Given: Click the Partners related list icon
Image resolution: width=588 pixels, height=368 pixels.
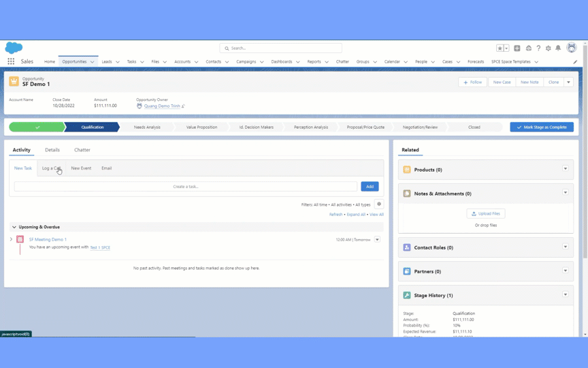Looking at the screenshot, I should pyautogui.click(x=407, y=271).
